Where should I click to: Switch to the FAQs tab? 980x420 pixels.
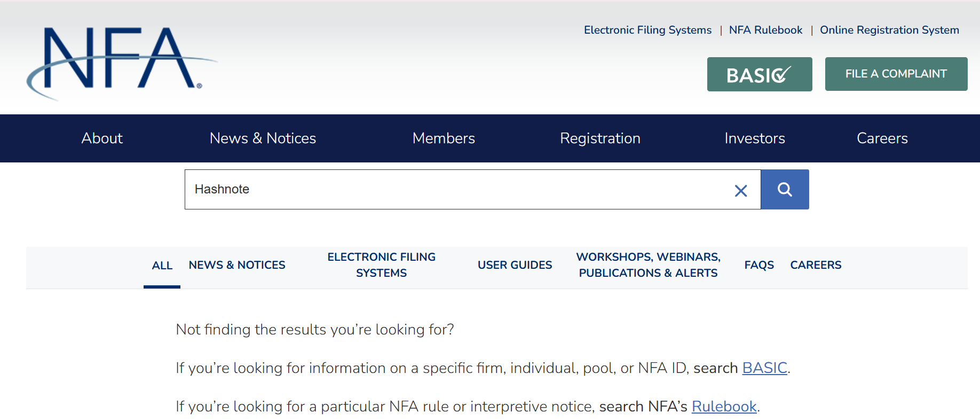coord(759,265)
